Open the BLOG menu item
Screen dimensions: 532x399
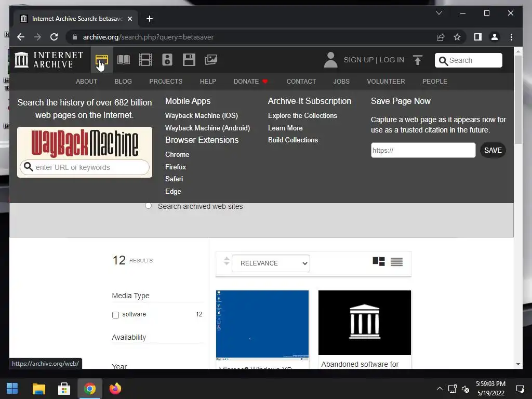123,82
